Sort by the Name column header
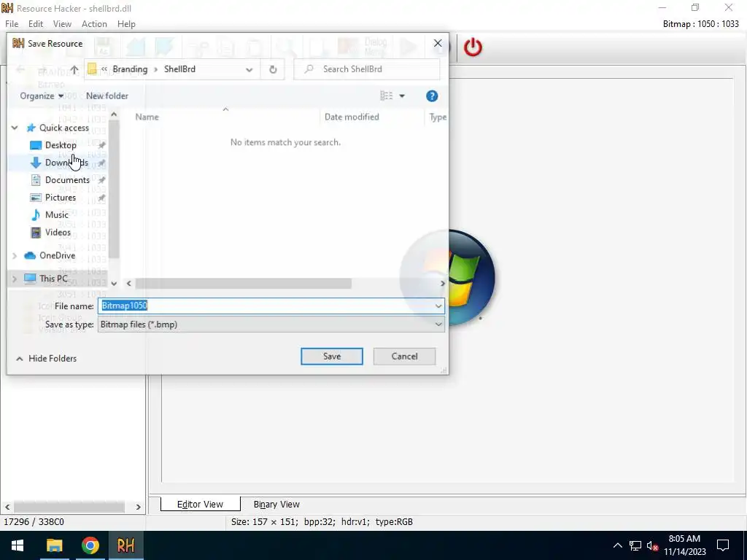The image size is (747, 560). coord(147,117)
